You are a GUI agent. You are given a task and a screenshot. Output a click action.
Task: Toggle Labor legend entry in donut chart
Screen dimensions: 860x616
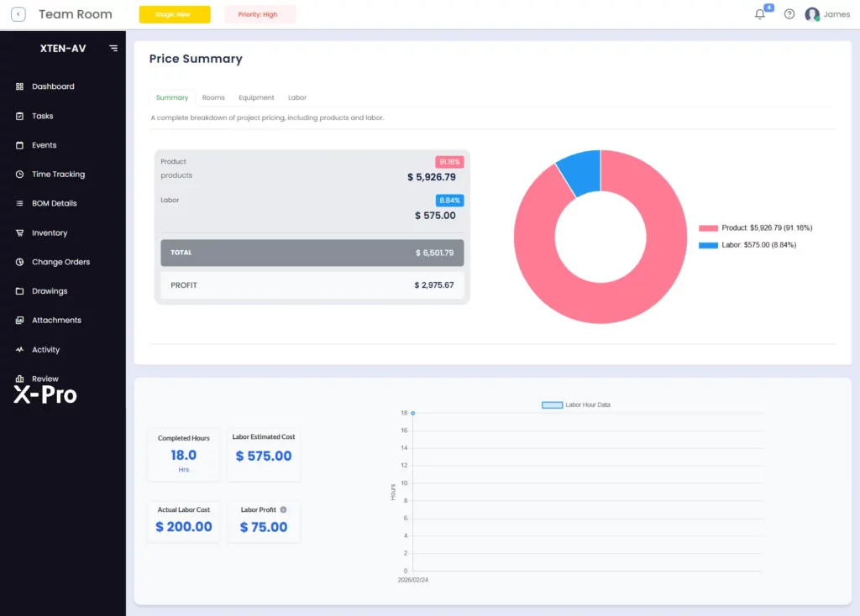747,245
